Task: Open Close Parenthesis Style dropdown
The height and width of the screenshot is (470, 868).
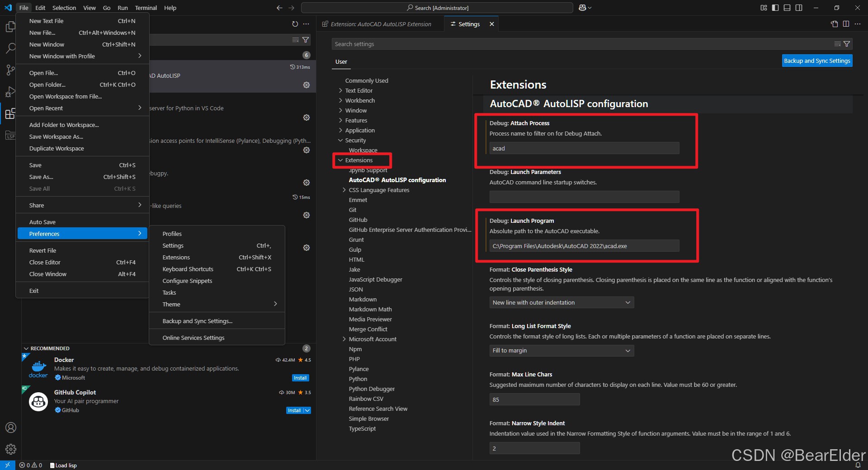Action: (x=561, y=302)
